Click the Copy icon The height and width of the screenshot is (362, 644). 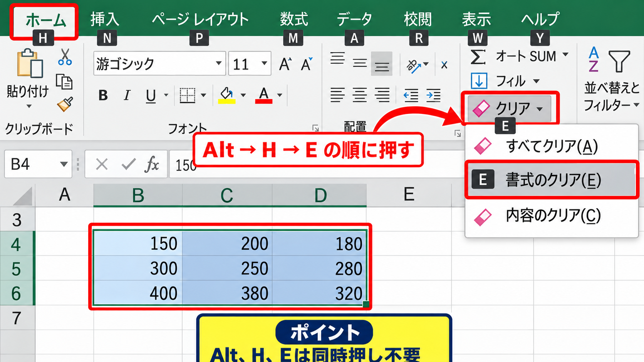point(64,82)
